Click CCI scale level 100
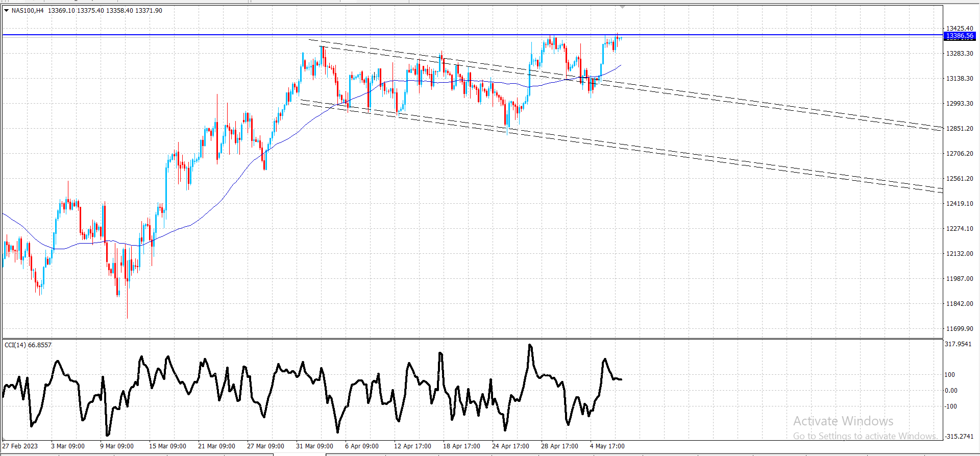The image size is (980, 456). (949, 375)
